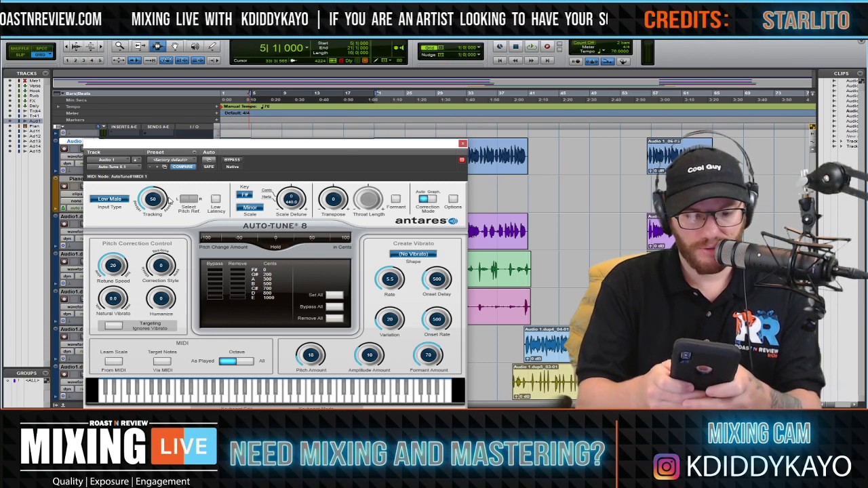Open the Key F# selector
This screenshot has width=868, height=488.
244,195
